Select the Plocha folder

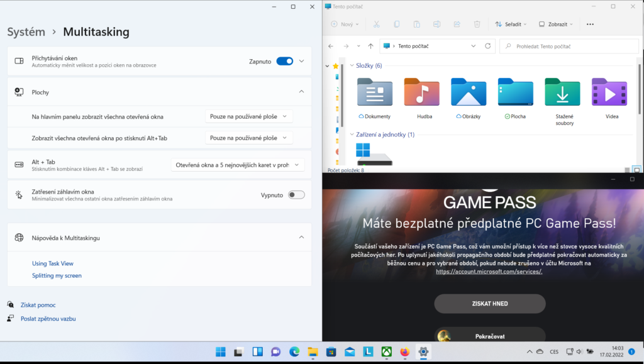tap(516, 99)
